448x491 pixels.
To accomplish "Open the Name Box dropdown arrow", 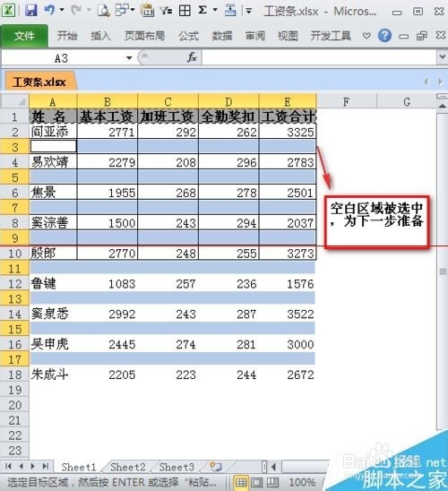I will click(129, 58).
